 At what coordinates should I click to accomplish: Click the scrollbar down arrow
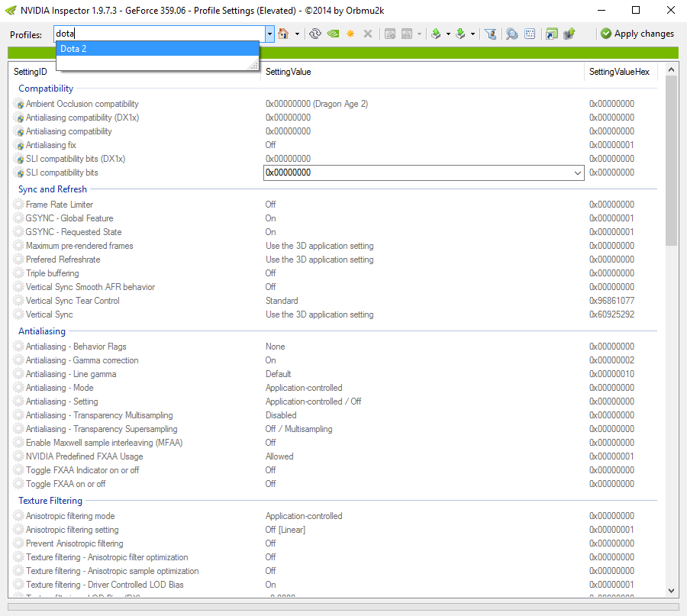[x=671, y=591]
